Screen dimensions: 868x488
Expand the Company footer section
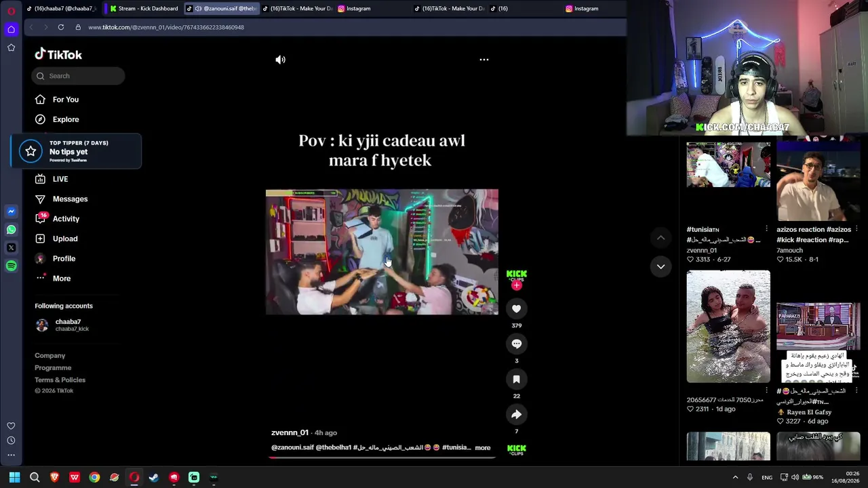point(50,356)
